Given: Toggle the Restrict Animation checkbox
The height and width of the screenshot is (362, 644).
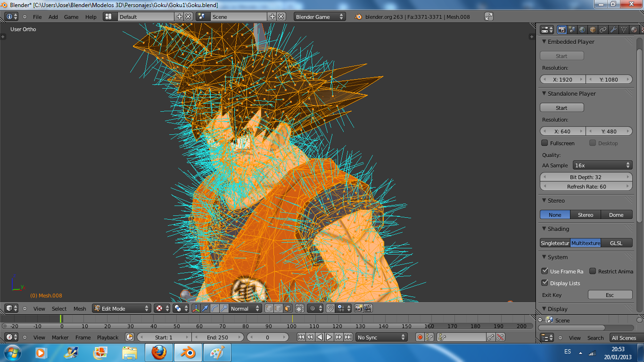Looking at the screenshot, I should coord(593,271).
